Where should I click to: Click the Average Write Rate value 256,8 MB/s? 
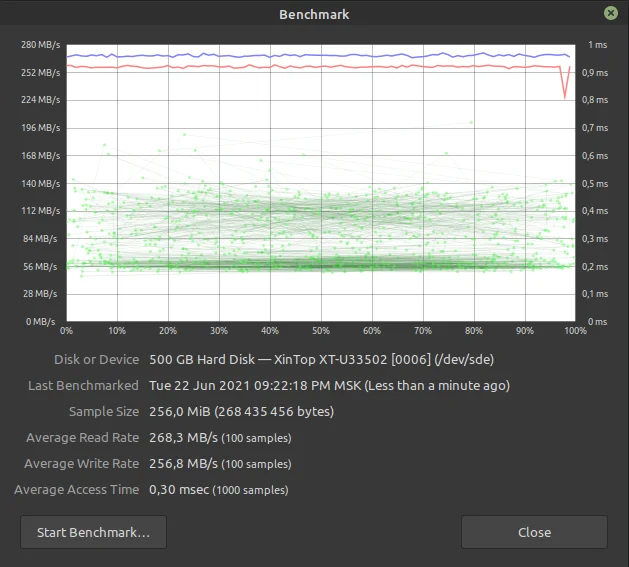[x=183, y=463]
